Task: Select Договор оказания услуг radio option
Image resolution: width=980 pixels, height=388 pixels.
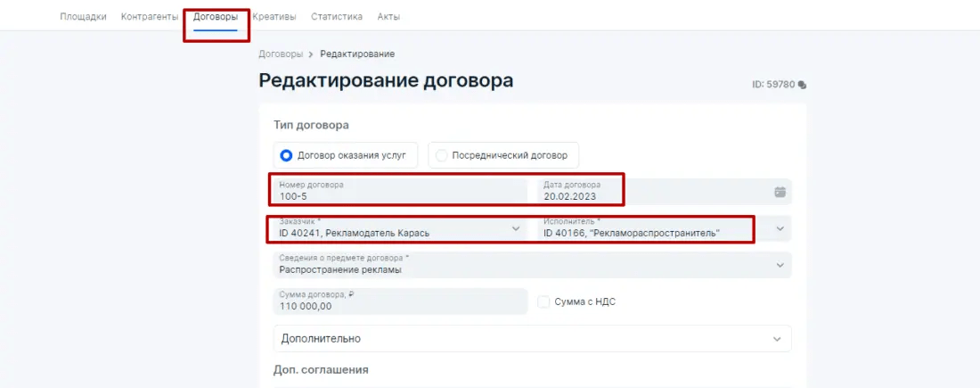Action: (x=346, y=155)
